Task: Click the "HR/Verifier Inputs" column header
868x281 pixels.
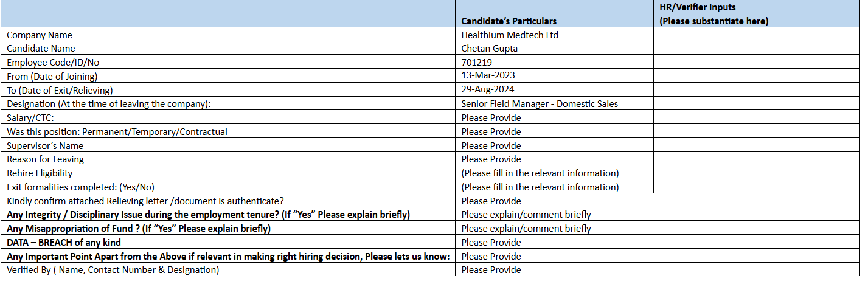Action: tap(699, 7)
